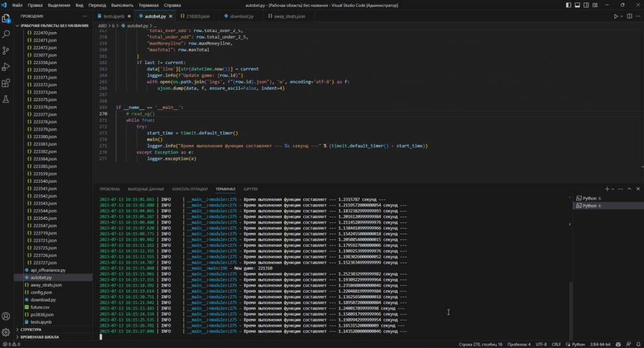644x348 pixels.
Task: Switch to the download.py tab
Action: [x=241, y=16]
